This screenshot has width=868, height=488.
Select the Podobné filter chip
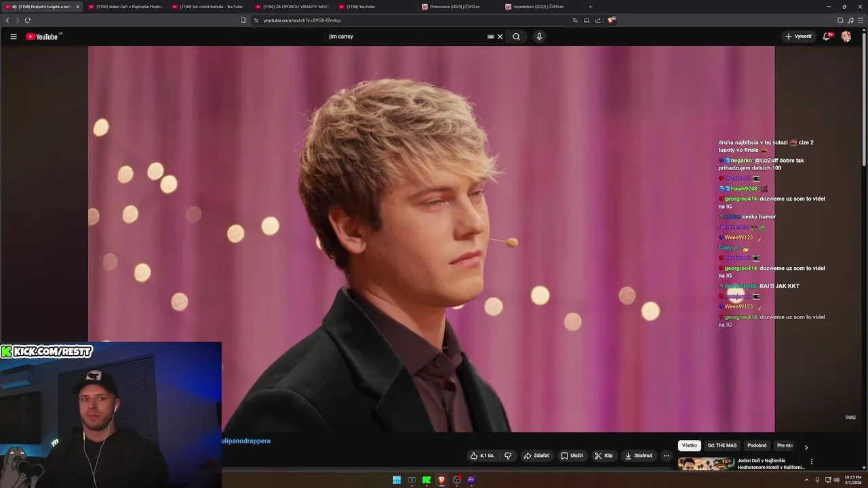click(757, 445)
